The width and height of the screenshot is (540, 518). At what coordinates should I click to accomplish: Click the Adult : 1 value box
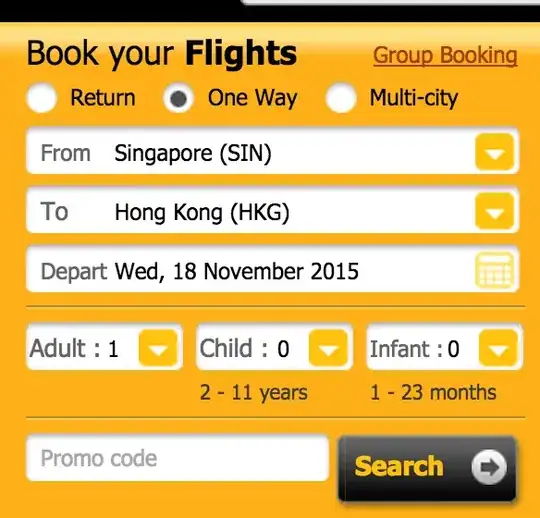pyautogui.click(x=104, y=348)
